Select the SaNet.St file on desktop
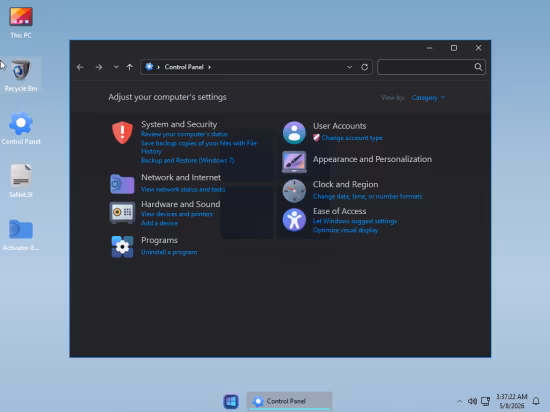This screenshot has width=550, height=412. pos(21,181)
